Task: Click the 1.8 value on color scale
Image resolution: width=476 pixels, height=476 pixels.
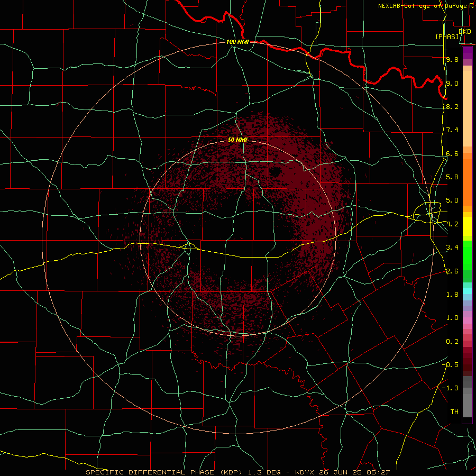Action: pos(452,295)
